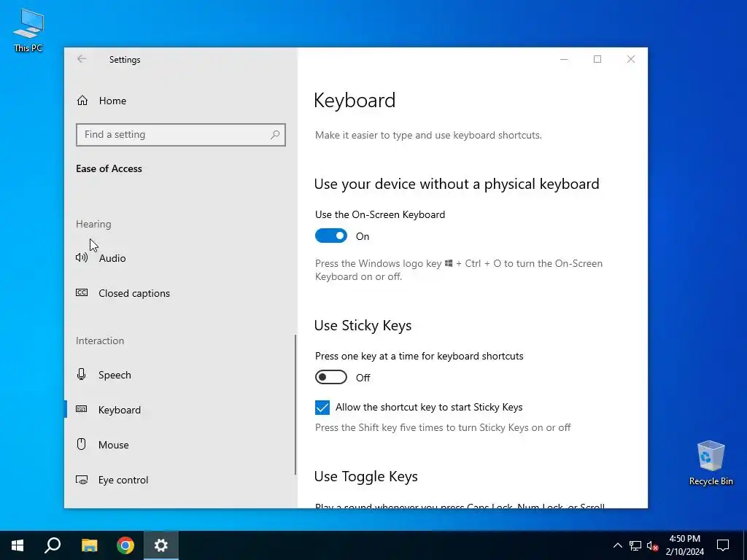Turn off the On-Screen Keyboard toggle
The image size is (747, 560).
tap(331, 236)
